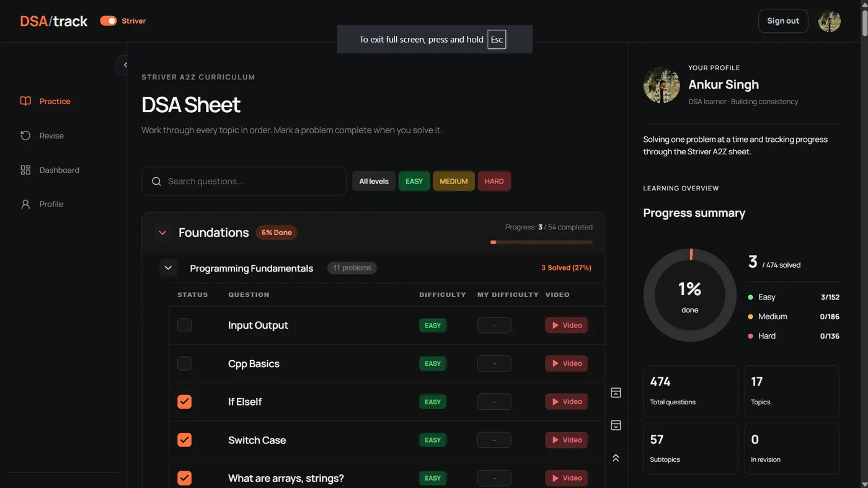Play the video for Cpp Basics
Screen dimensions: 868x488
(x=567, y=363)
